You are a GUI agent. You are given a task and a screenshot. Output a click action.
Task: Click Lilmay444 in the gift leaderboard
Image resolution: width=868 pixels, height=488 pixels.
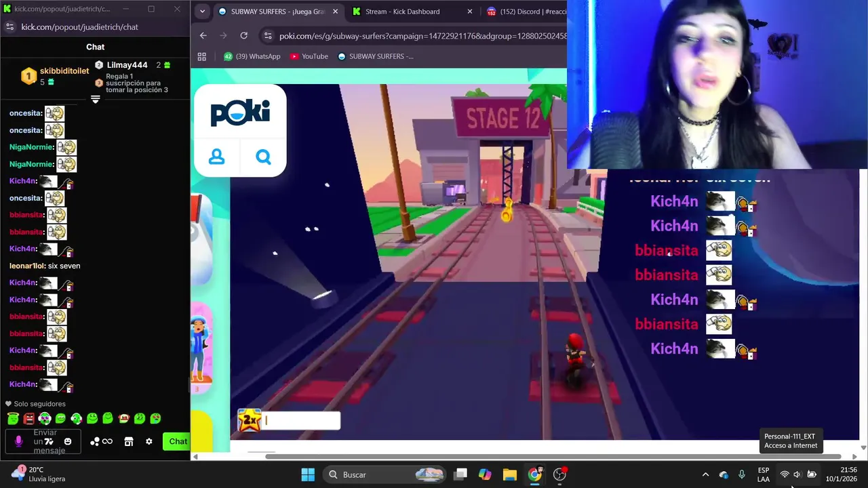pyautogui.click(x=127, y=65)
